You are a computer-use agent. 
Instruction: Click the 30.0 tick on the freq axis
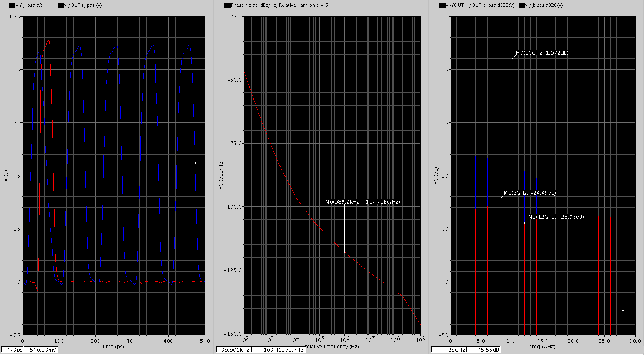(635, 341)
